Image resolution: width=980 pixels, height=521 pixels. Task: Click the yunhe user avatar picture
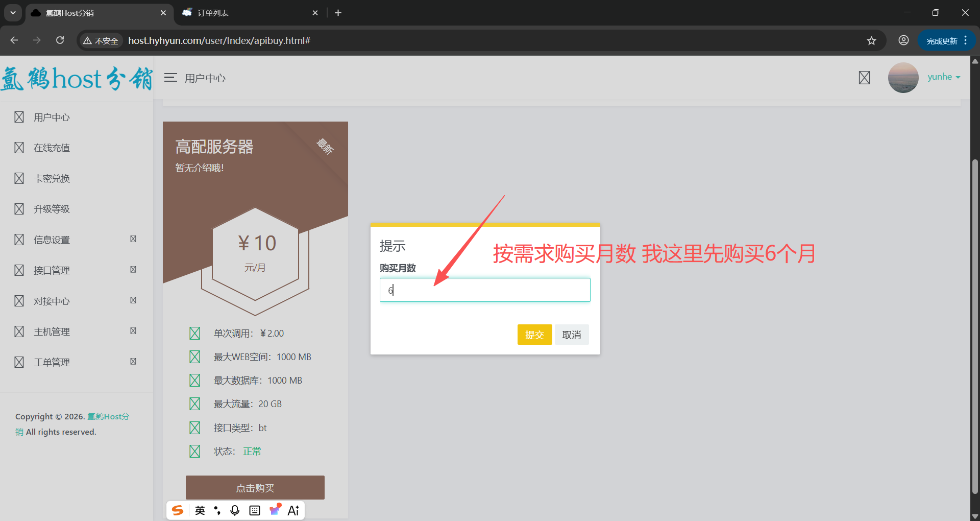coord(903,78)
